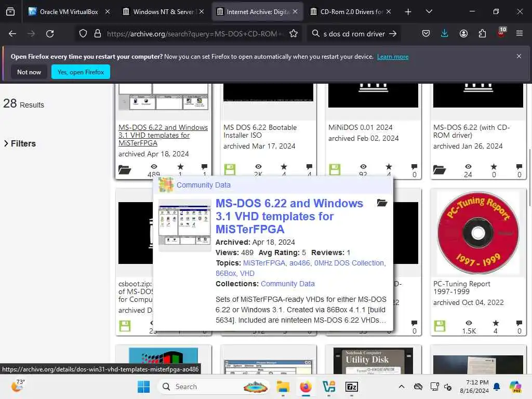Click the popup title MS-DOS 6.22 and Windows 3.1 VHD

[x=289, y=216]
